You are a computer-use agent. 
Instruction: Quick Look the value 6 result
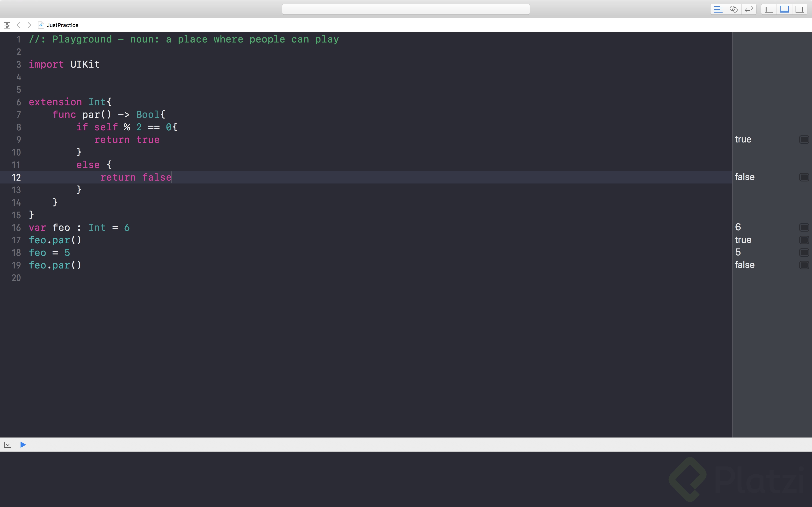tap(804, 227)
